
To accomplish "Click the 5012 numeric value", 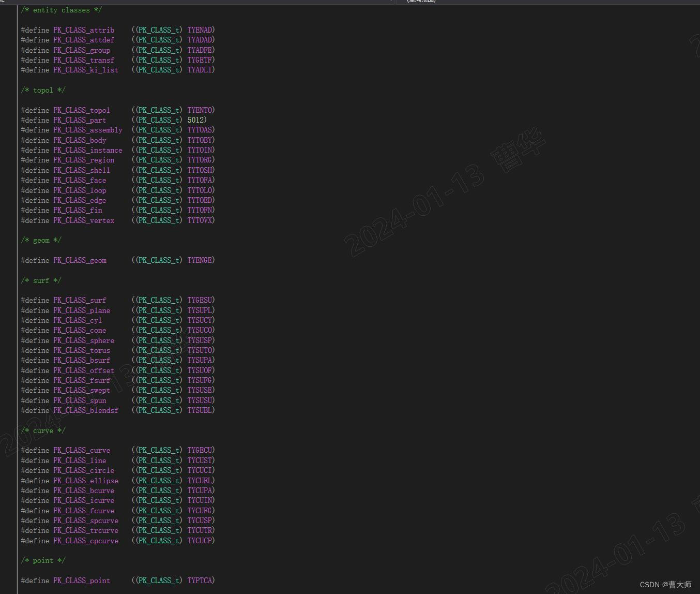I will click(196, 120).
